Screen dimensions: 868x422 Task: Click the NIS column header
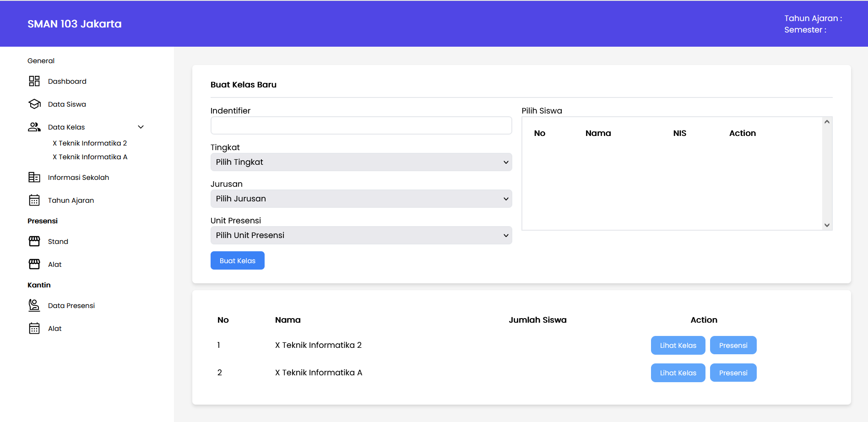click(680, 133)
